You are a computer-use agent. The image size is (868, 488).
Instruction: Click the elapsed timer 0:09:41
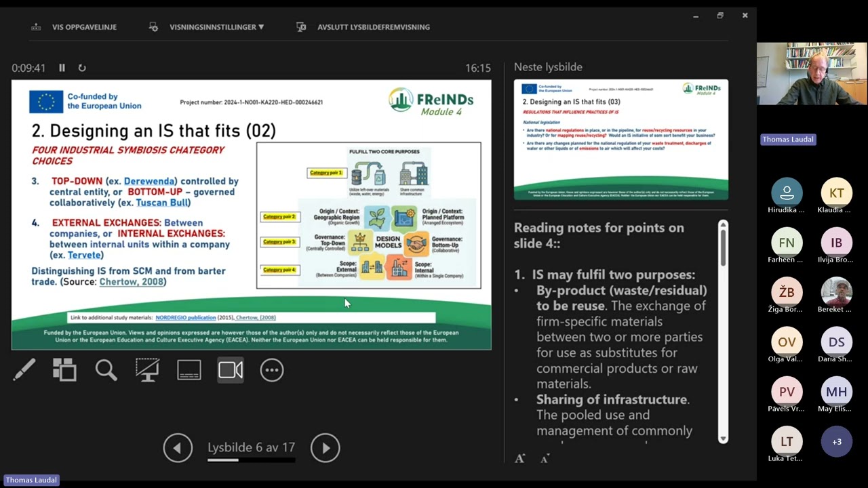(x=28, y=68)
